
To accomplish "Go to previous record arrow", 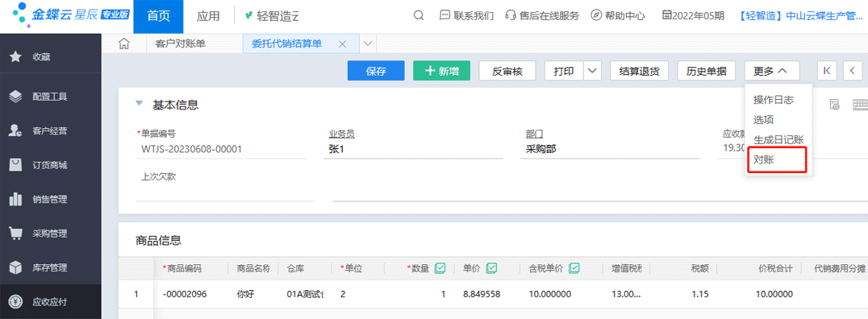I will click(x=852, y=71).
